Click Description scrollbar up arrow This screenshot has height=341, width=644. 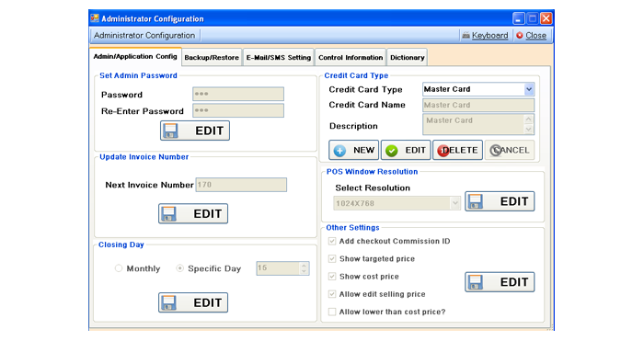[x=529, y=119]
